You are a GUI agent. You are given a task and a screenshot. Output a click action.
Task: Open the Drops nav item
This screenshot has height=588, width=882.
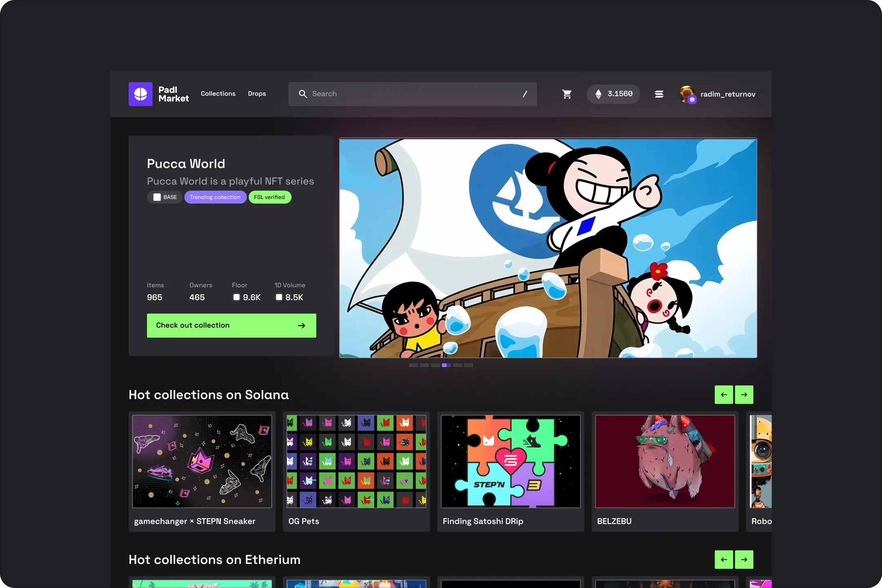(257, 94)
